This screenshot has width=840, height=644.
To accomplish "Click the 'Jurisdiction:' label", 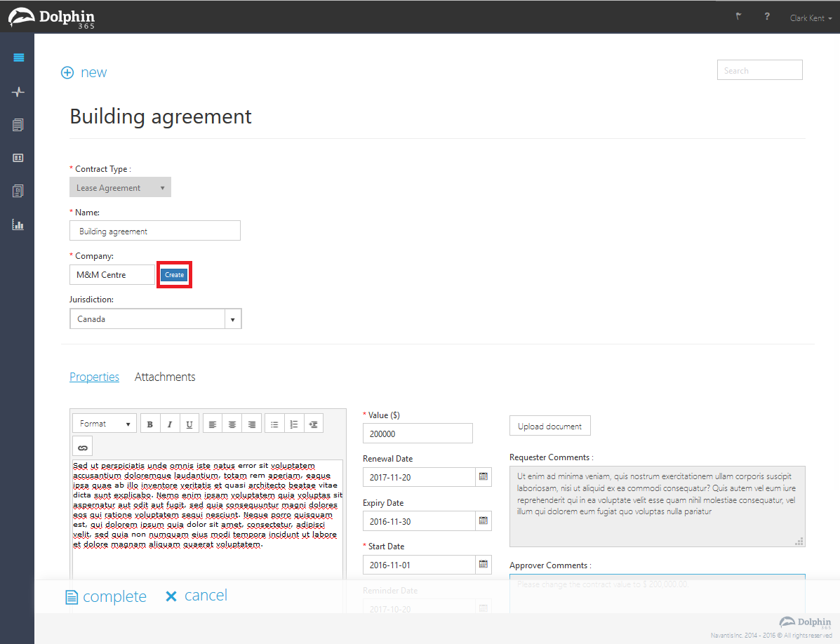I will tap(92, 300).
